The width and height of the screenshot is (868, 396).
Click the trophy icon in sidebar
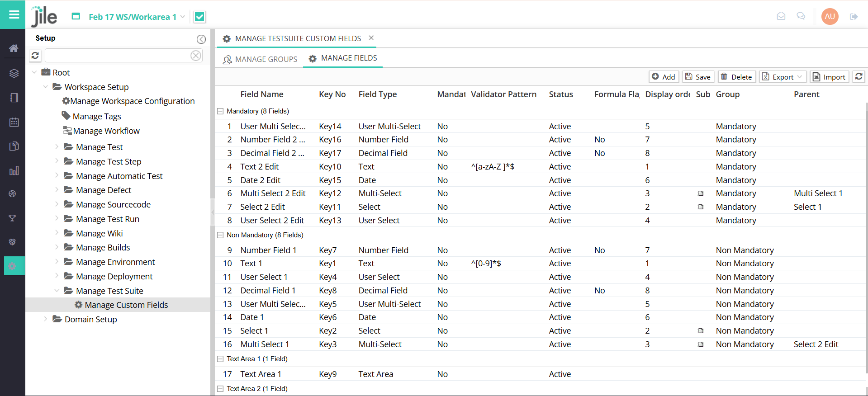pos(13,218)
